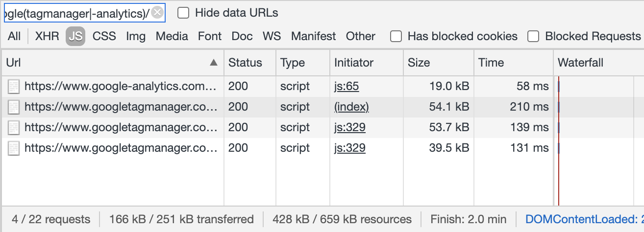Click the 428 kB / 659 kB resources summary
Image resolution: width=644 pixels, height=232 pixels.
pyautogui.click(x=343, y=219)
